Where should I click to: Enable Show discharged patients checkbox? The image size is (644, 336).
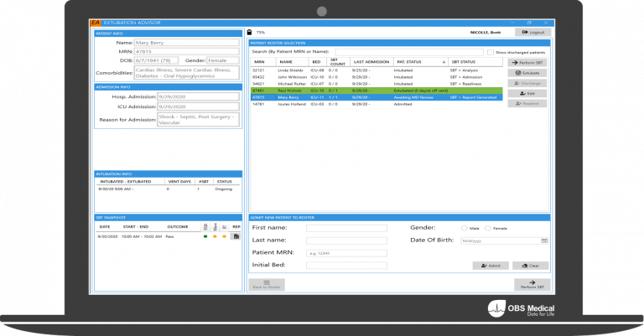point(491,53)
